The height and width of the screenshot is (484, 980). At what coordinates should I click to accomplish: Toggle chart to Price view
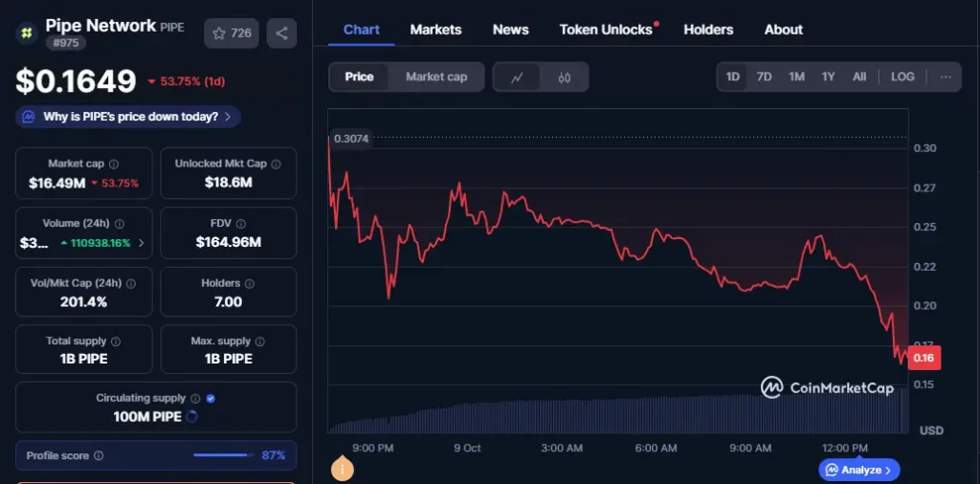(359, 77)
